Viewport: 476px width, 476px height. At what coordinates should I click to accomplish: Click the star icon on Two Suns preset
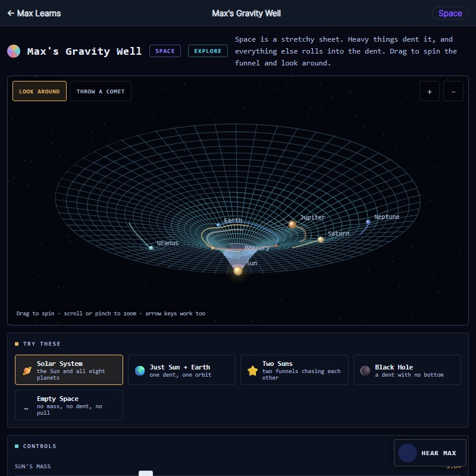coord(252,370)
